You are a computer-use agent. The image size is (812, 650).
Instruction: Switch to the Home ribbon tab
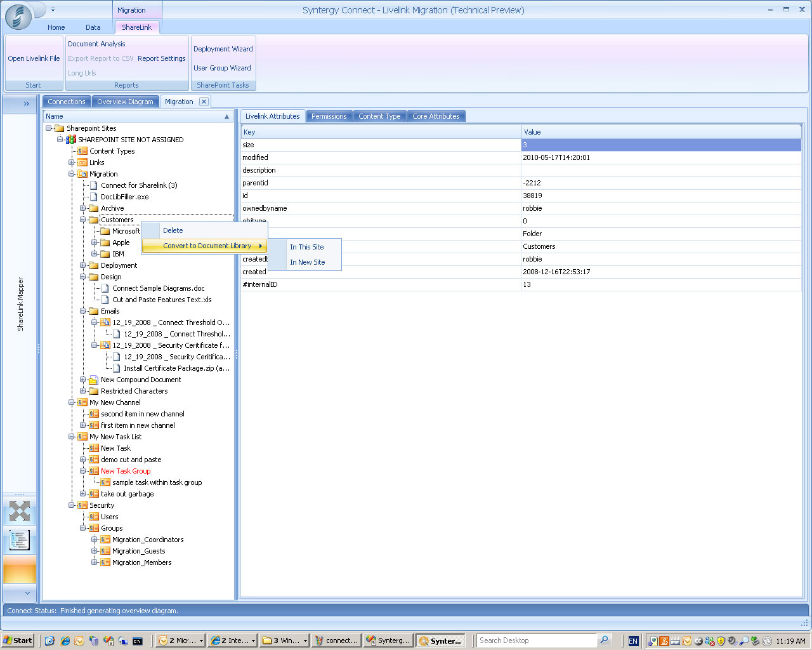pyautogui.click(x=56, y=27)
